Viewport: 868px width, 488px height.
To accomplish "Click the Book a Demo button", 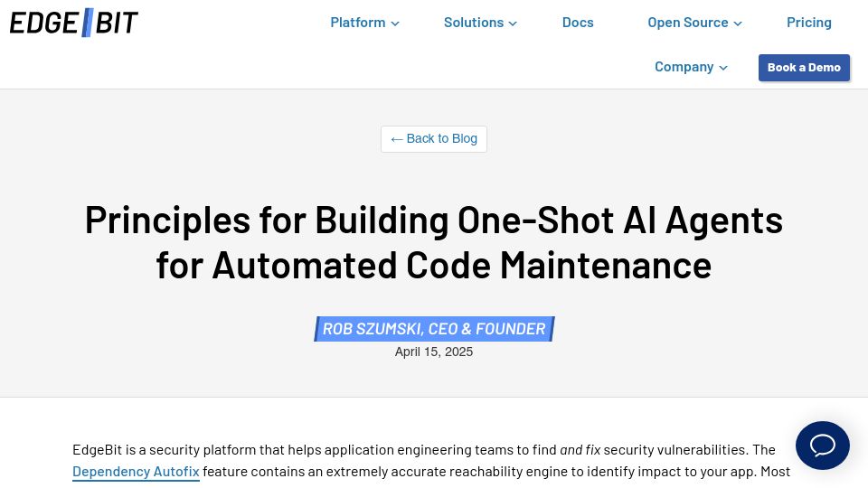I will tap(804, 68).
